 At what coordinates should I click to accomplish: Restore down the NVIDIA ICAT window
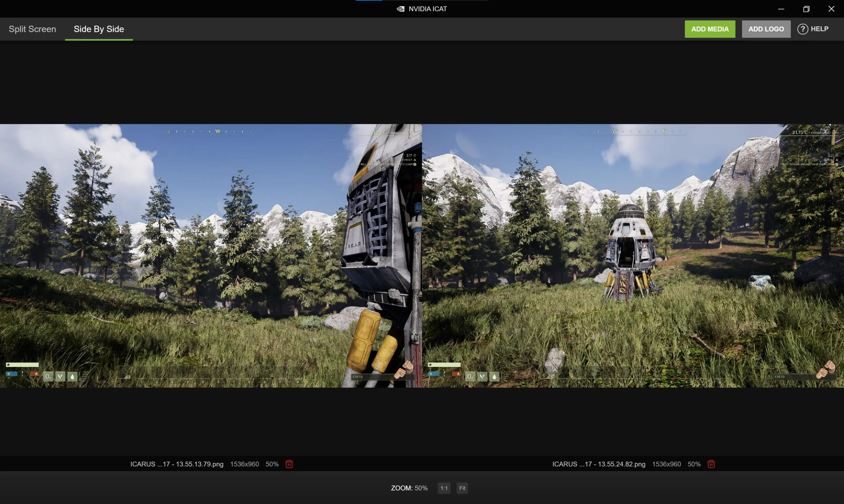[806, 9]
